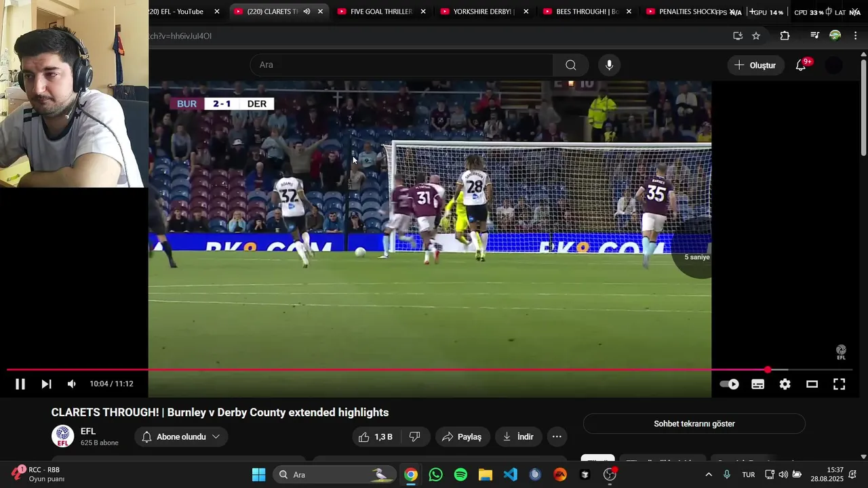Click the 'TUR' language indicator
Viewport: 868px width, 488px height.
(x=749, y=474)
